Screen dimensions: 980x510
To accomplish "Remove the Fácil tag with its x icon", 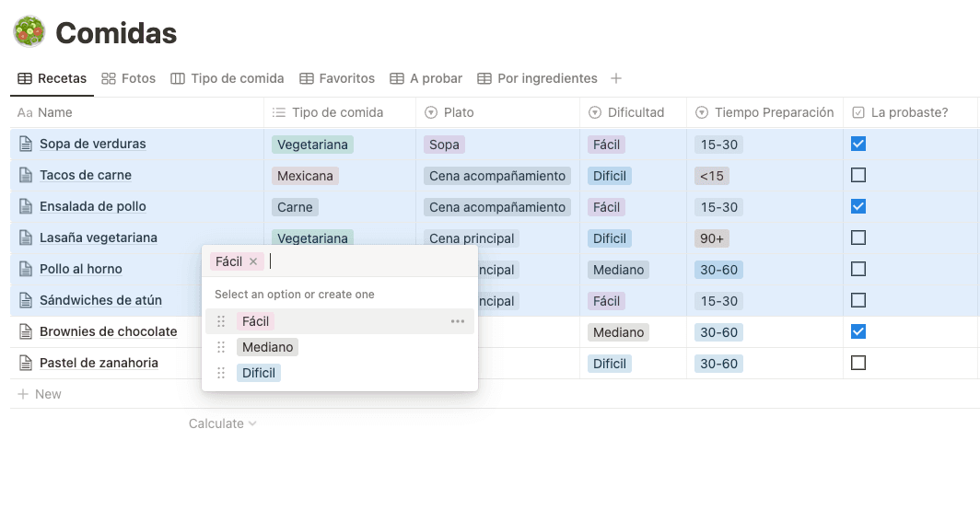I will 253,261.
